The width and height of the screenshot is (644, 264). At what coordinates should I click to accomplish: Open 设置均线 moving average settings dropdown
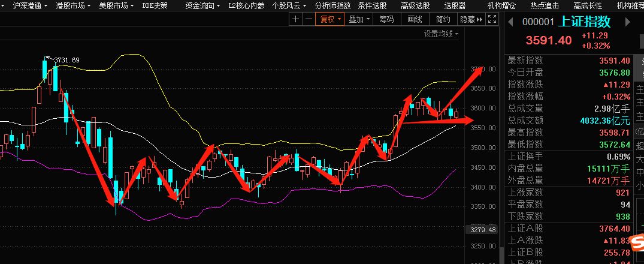441,34
